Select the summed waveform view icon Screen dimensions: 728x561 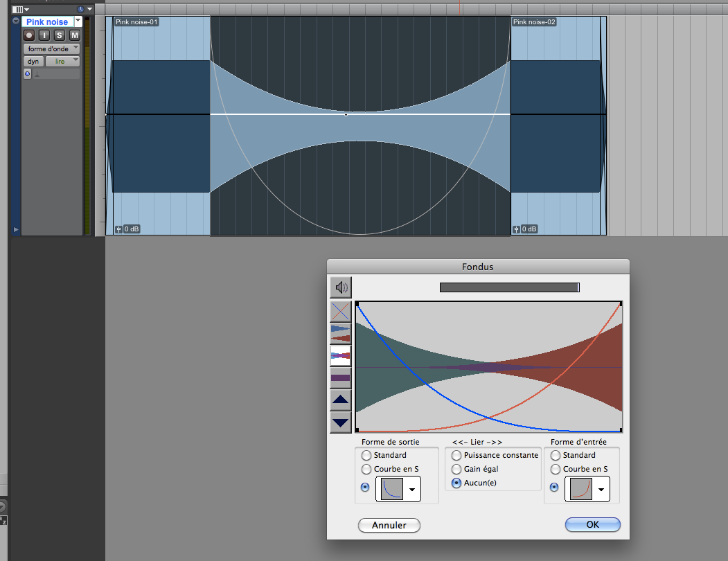pyautogui.click(x=341, y=378)
